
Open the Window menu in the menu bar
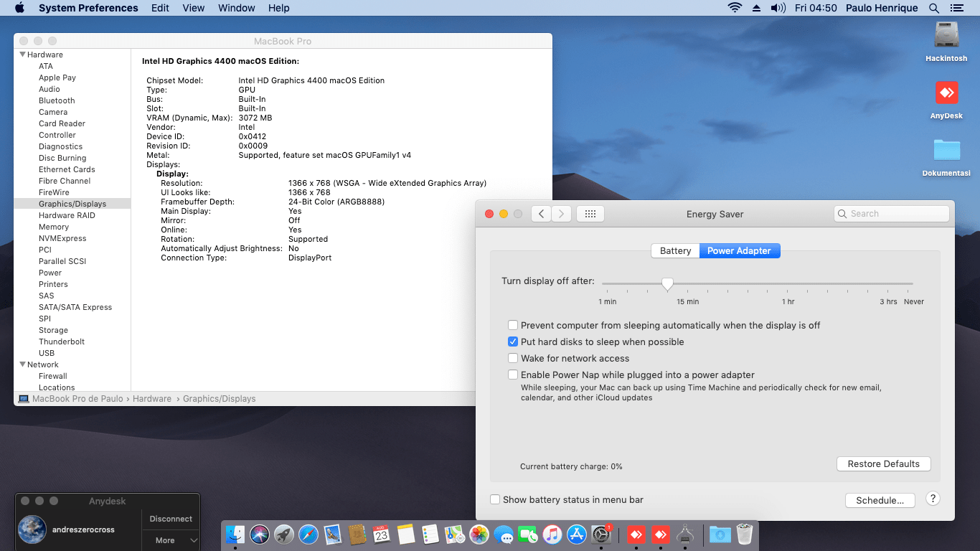[x=236, y=8]
